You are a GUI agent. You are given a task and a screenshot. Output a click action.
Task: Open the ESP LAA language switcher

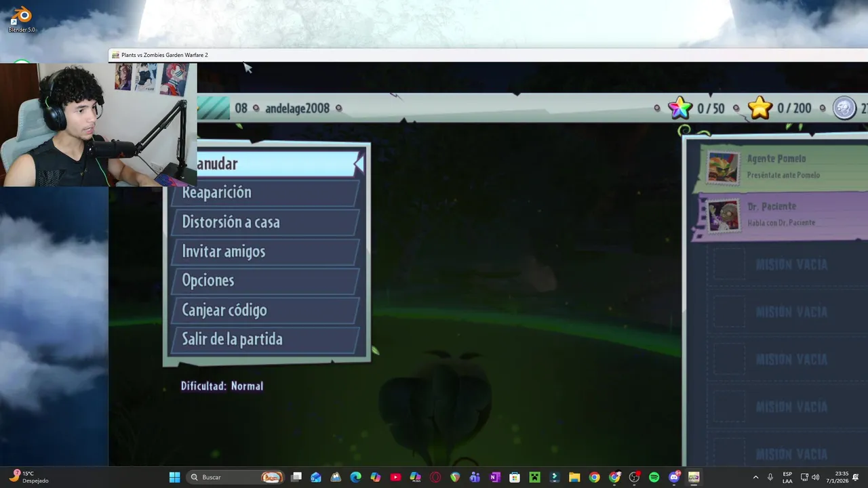click(787, 477)
